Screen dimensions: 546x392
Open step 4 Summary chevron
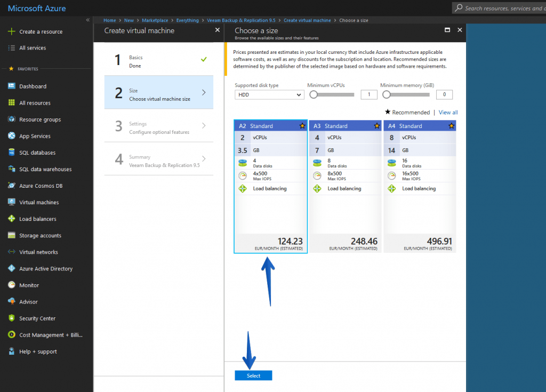click(204, 158)
